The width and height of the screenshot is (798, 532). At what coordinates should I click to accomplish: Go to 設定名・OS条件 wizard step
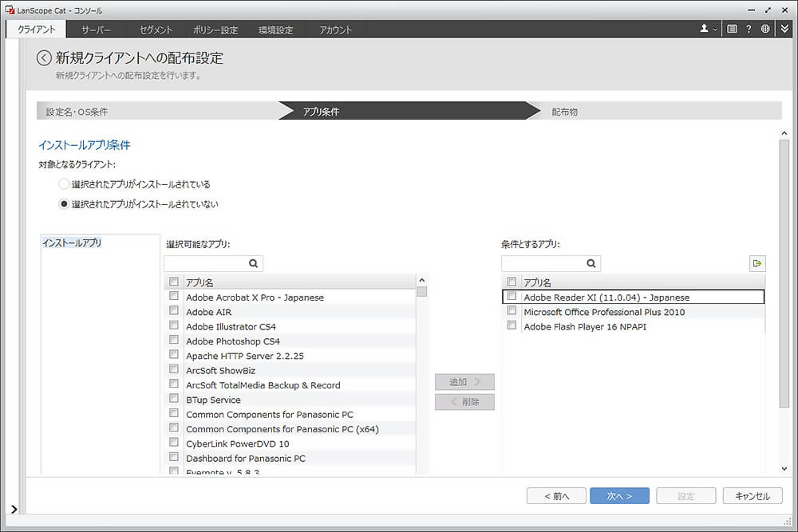[158, 112]
